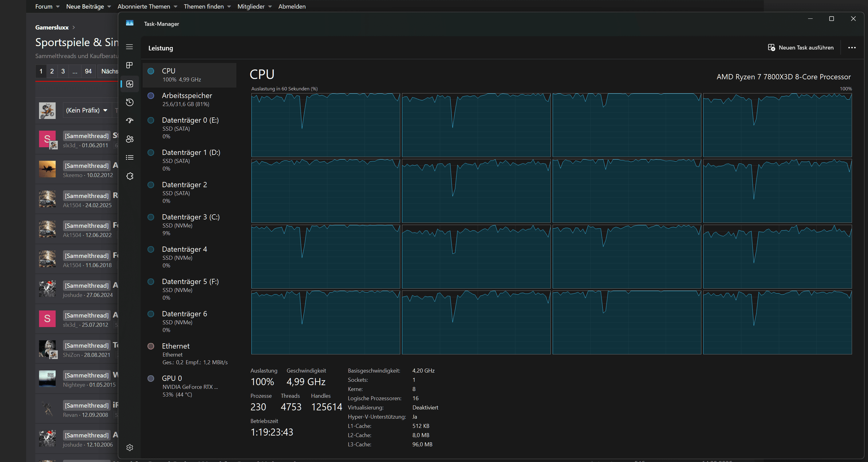The image size is (868, 462).
Task: Open the Task Manager hamburger navigation menu
Action: (x=129, y=47)
